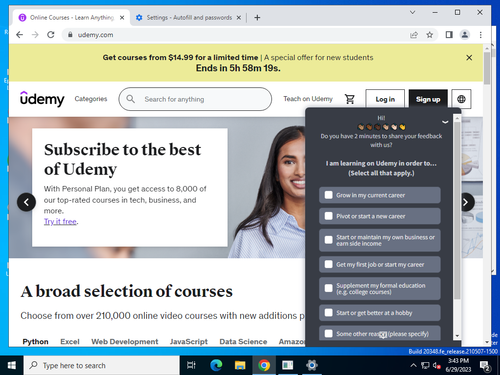Open the Chrome three-dot menu
500x375 pixels.
[x=481, y=35]
